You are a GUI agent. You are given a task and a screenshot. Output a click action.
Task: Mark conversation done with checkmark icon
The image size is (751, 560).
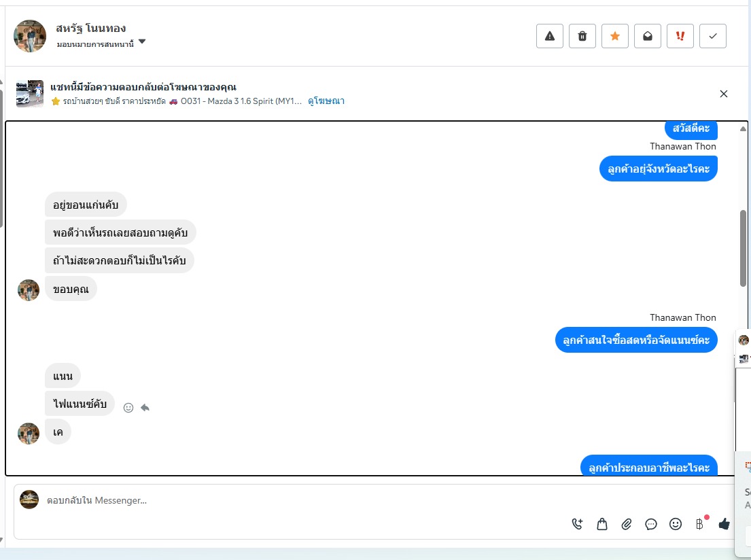pyautogui.click(x=713, y=36)
